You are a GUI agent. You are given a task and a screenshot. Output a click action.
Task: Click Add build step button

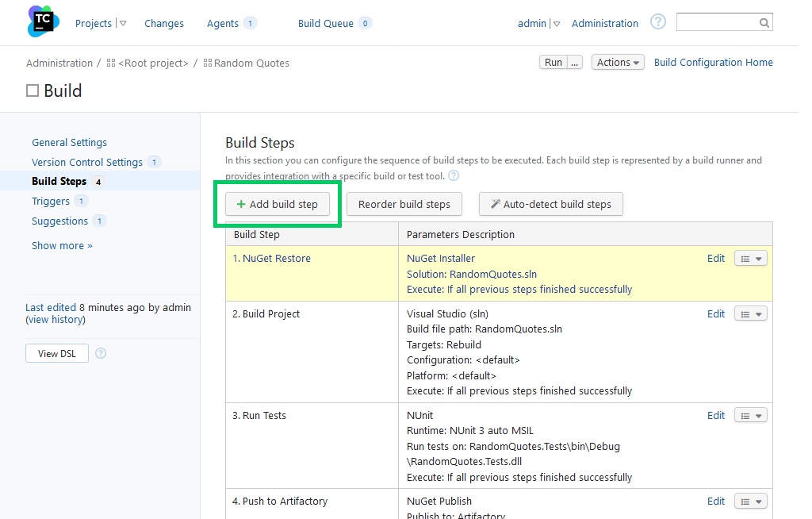[x=278, y=204]
